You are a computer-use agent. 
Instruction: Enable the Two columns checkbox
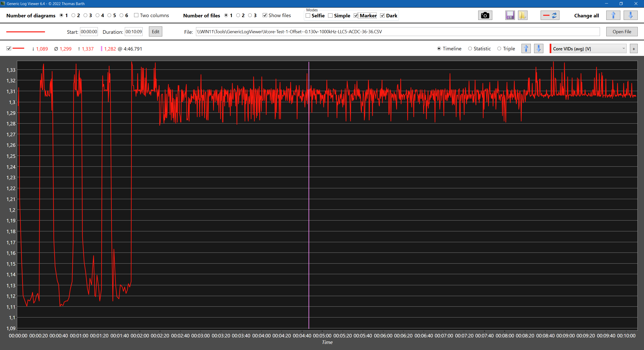(x=136, y=15)
